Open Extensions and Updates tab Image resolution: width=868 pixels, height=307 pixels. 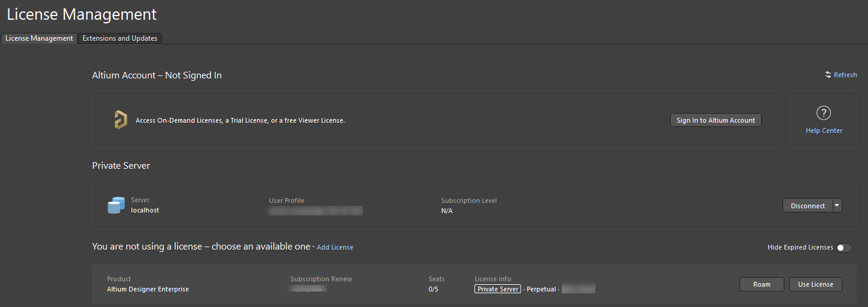pos(120,38)
